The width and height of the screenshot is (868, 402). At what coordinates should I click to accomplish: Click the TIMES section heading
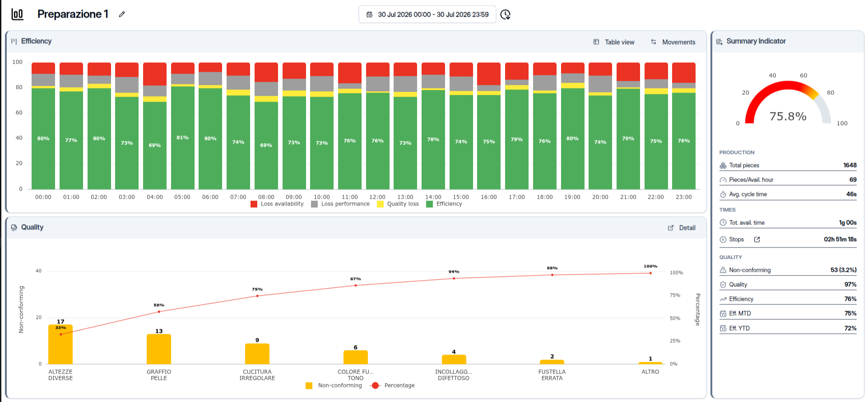(728, 210)
